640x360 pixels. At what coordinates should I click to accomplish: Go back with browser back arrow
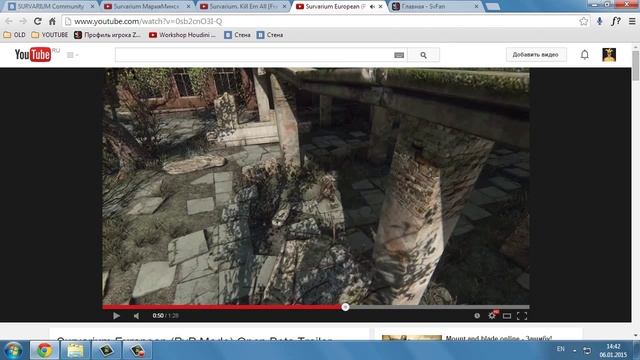point(9,21)
